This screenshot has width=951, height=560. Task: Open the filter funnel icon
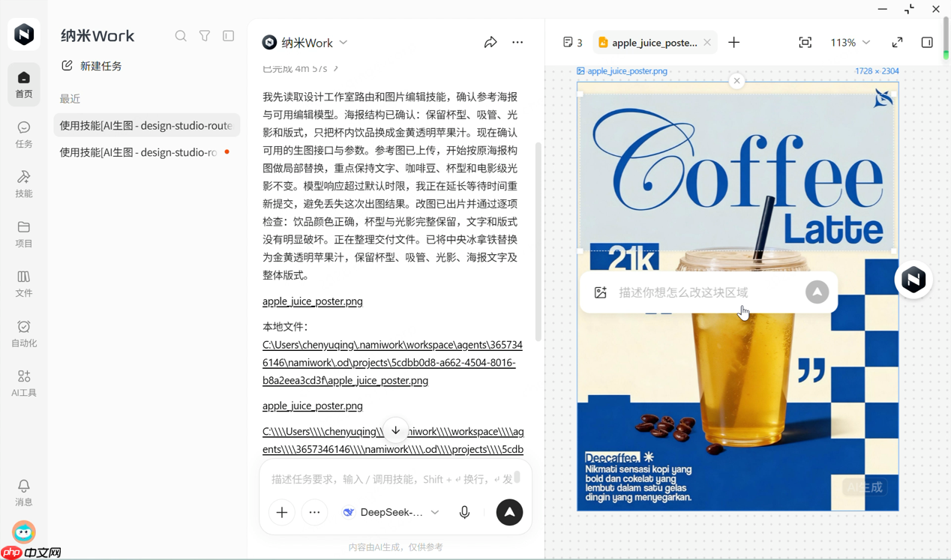(x=205, y=36)
